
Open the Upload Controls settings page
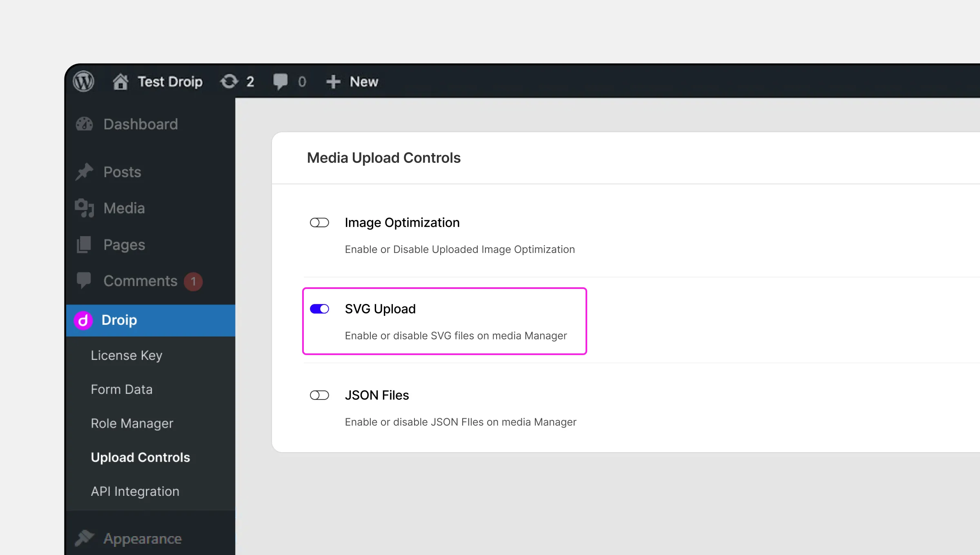coord(140,457)
